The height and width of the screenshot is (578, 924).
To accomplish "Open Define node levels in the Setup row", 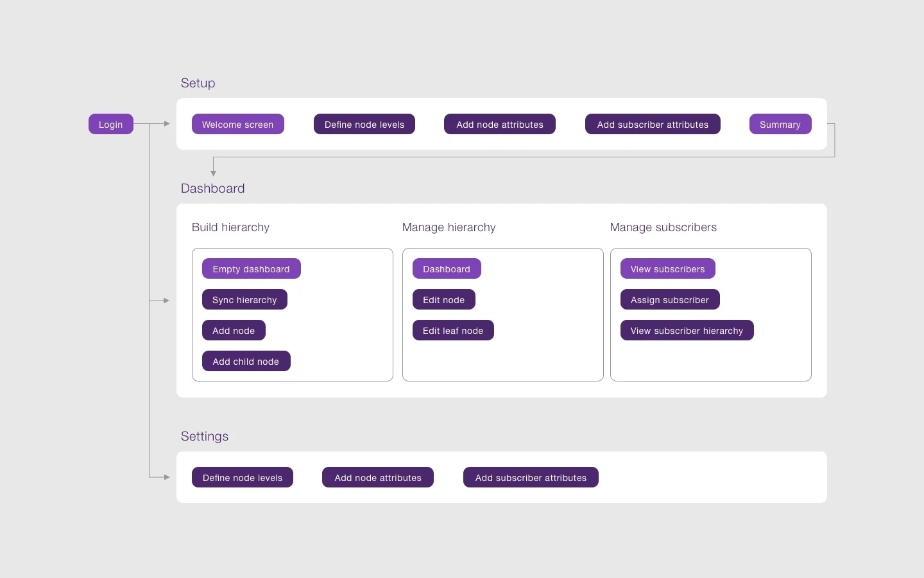I will 364,124.
